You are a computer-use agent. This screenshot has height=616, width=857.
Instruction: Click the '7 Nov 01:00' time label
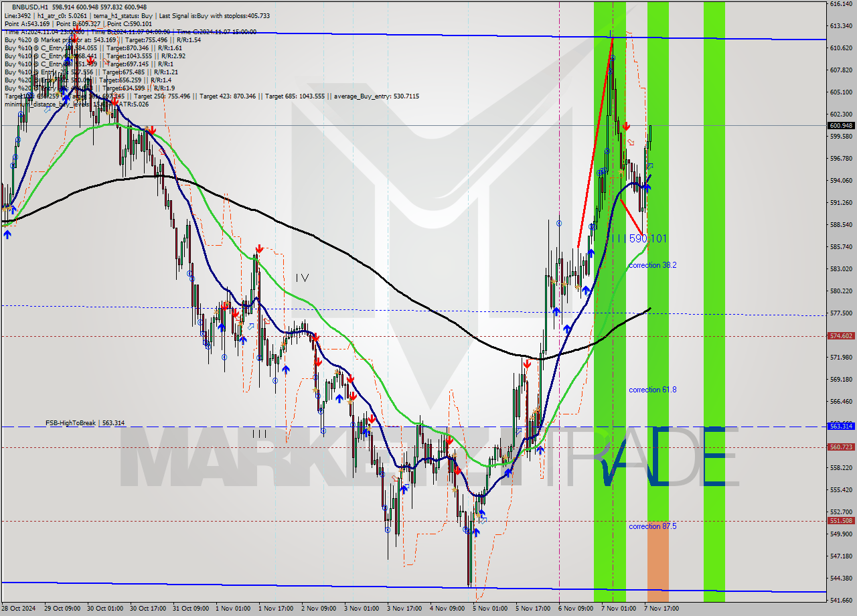pyautogui.click(x=619, y=609)
